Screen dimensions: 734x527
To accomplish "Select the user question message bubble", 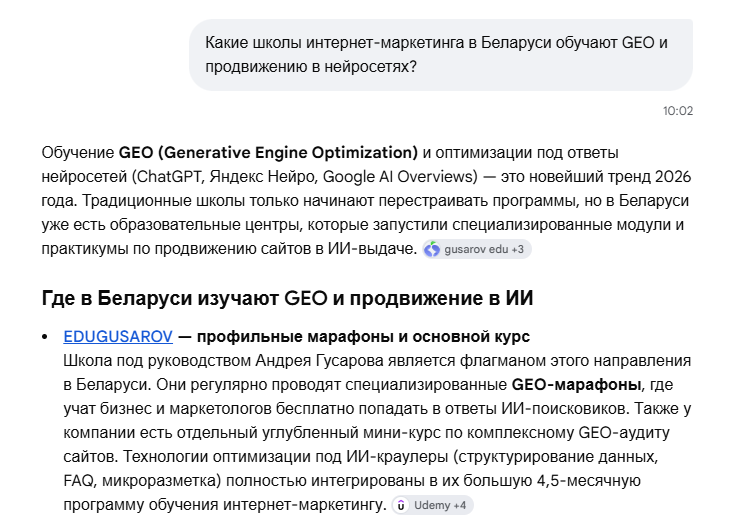I will click(x=441, y=55).
